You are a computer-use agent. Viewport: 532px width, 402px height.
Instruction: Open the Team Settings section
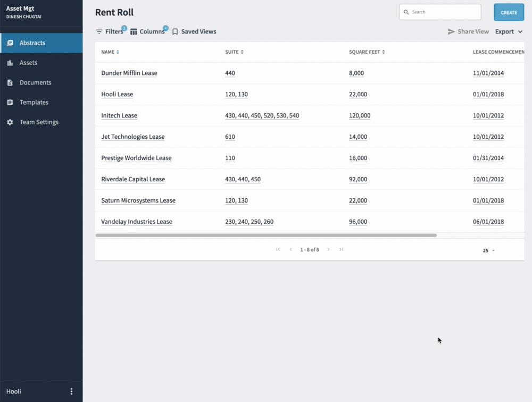pos(41,122)
